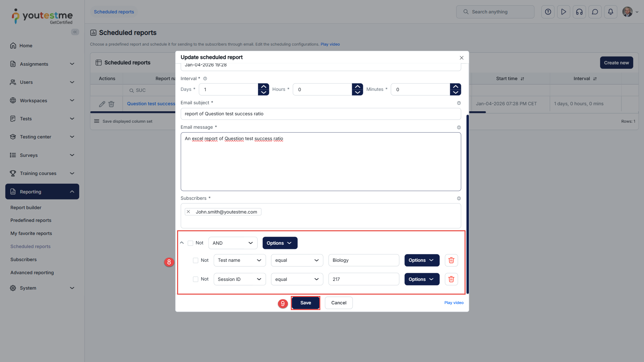Delete the Session ID filter row
Image resolution: width=644 pixels, height=362 pixels.
pos(451,279)
